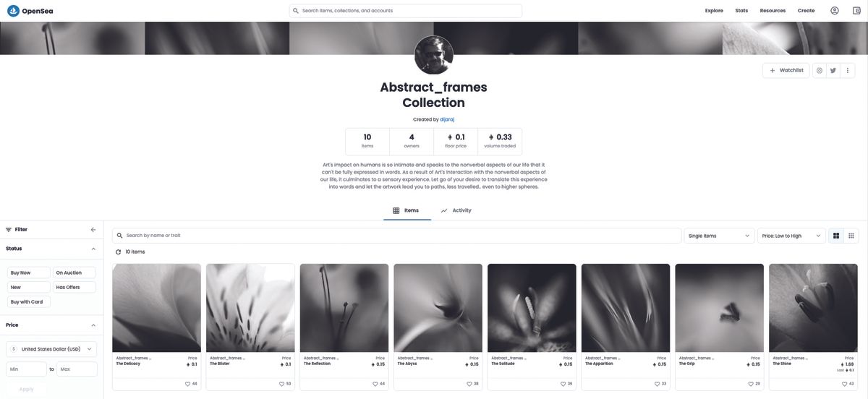Switch to the Activity tab

456,210
